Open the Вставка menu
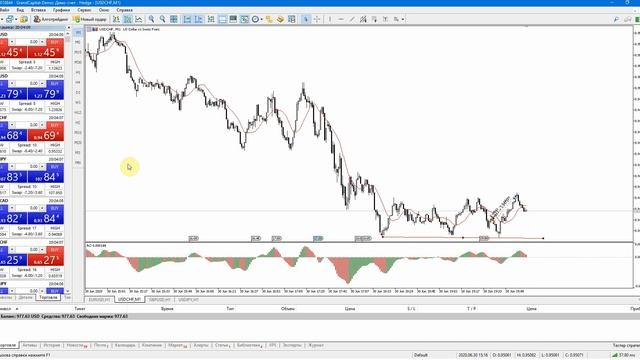 [38, 10]
